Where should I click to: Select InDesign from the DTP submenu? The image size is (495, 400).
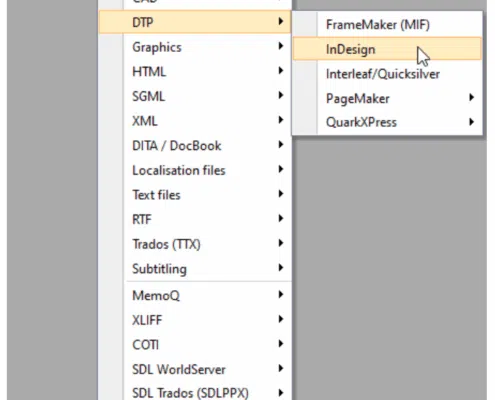pos(387,49)
